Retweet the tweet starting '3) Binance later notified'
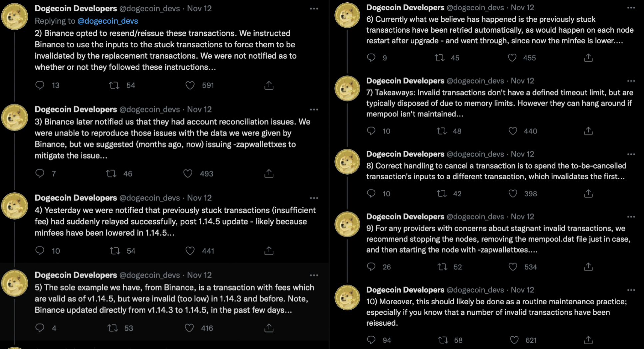Screen dimensions: 644x349 click(111, 173)
